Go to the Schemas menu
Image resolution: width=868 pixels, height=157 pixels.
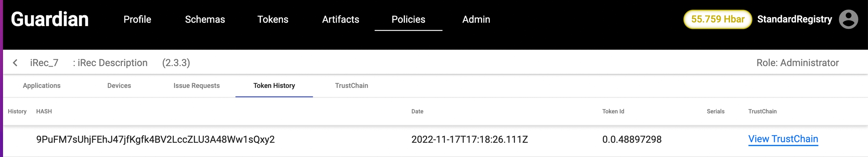(205, 19)
